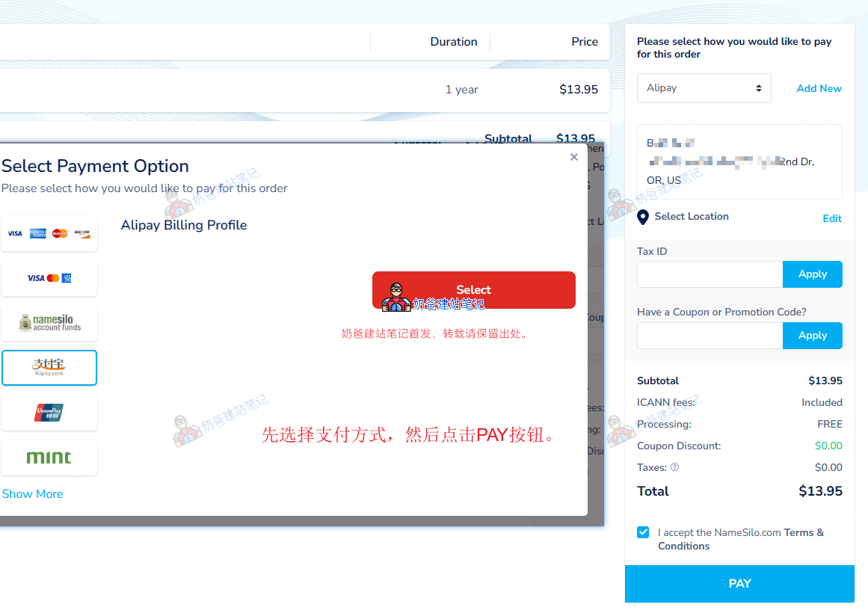Open the payment method dropdown showing Alipay
Screen dimensions: 868x613
[x=704, y=87]
